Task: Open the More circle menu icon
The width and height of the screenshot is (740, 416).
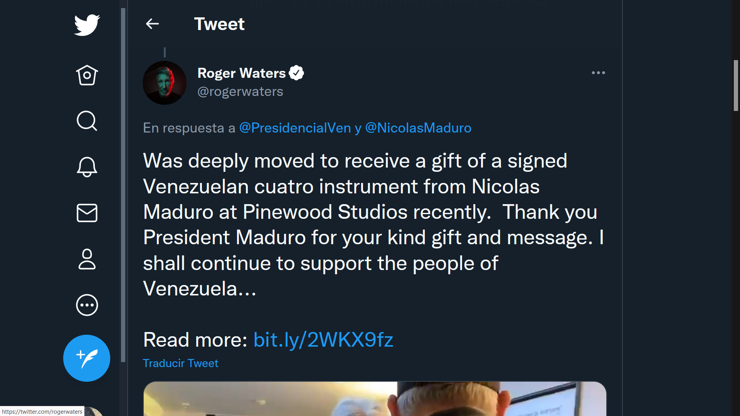Action: [87, 305]
